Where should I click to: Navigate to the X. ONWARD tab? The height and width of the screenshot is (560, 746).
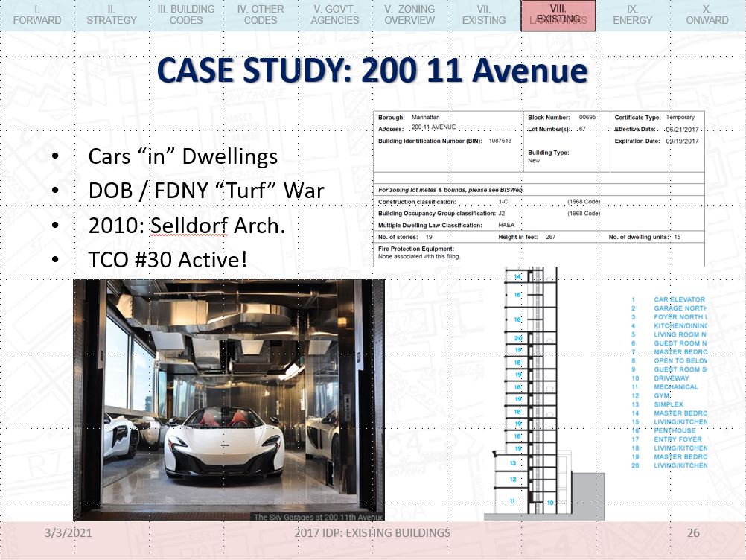click(707, 15)
